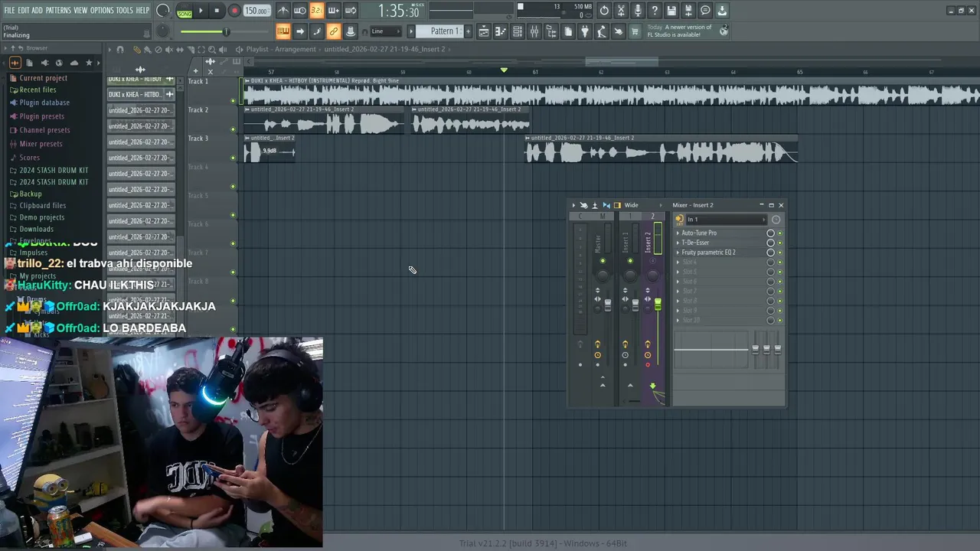Viewport: 980px width, 551px height.
Task: Click the Stop button in the transport bar
Action: [x=217, y=11]
